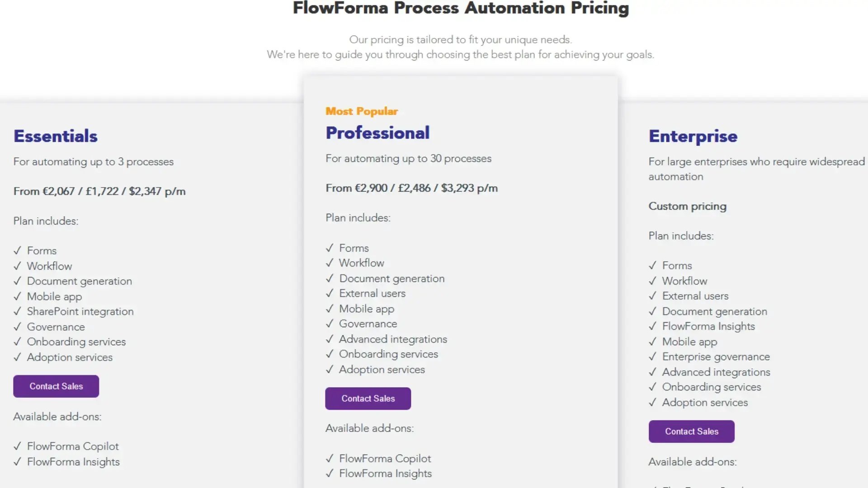Click the checkmark next to FlowForma Insights add-on
The image size is (868, 488).
(17, 462)
